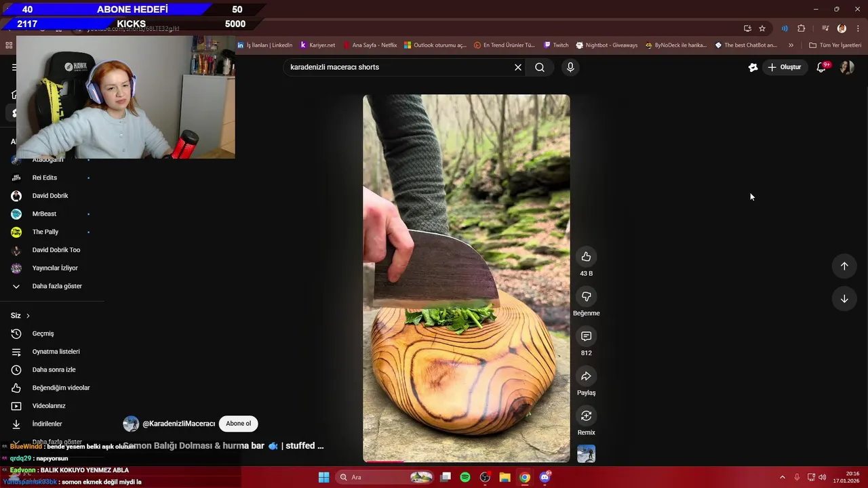Viewport: 868px width, 488px height.
Task: Open the Remix option
Action: click(586, 415)
